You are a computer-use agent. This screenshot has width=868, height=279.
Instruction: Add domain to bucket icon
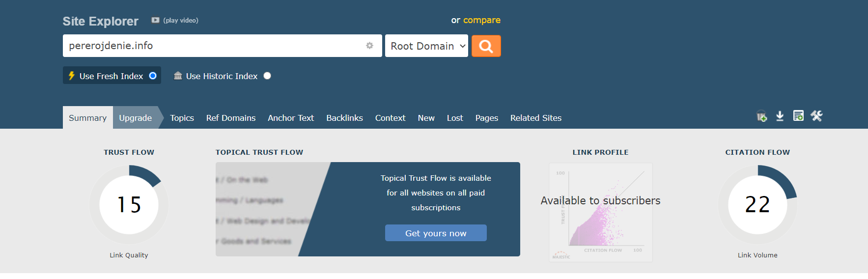[761, 116]
